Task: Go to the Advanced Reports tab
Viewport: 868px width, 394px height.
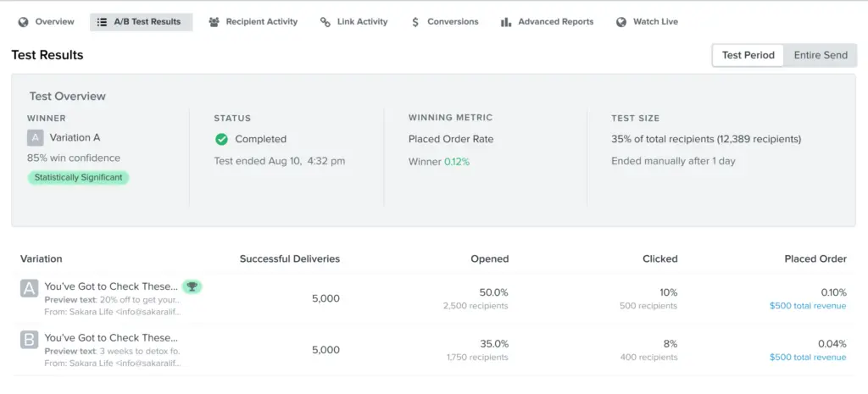Action: 555,22
